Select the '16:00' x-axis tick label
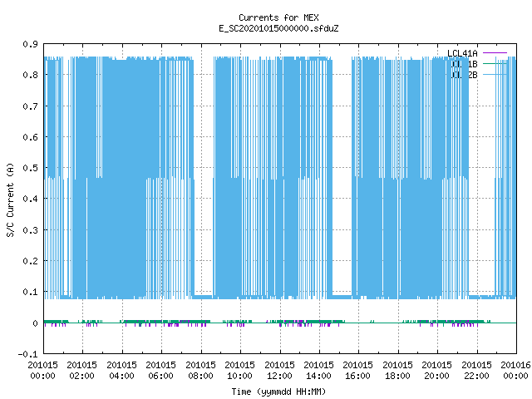 click(357, 376)
